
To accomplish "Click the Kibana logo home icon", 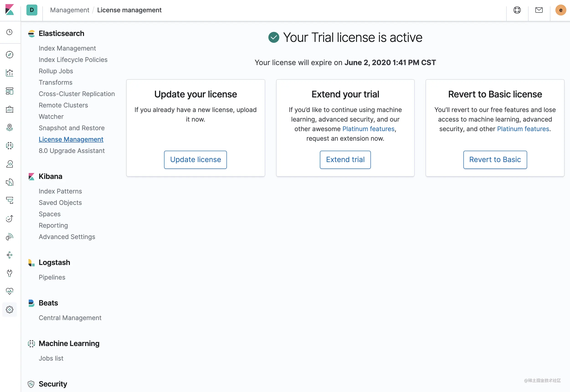I will pos(10,10).
